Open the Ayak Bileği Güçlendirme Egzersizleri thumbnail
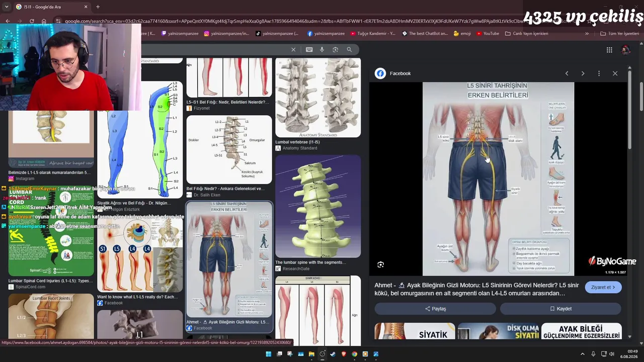The width and height of the screenshot is (644, 362). pos(582,331)
